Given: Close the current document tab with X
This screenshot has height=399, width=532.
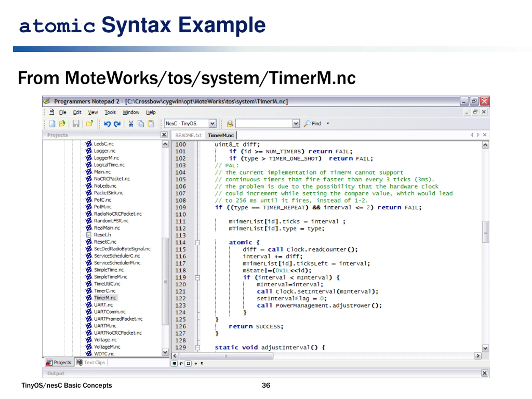Looking at the screenshot, I should click(x=485, y=135).
